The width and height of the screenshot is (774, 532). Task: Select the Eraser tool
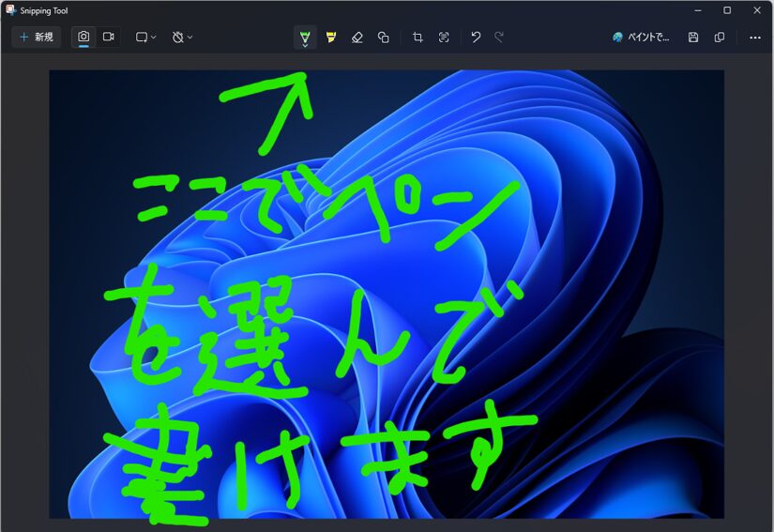coord(357,37)
